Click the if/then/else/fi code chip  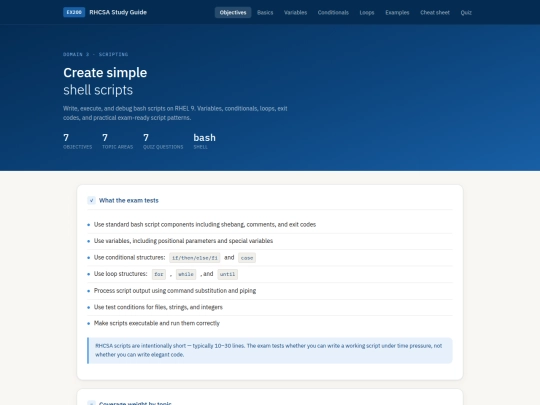195,258
